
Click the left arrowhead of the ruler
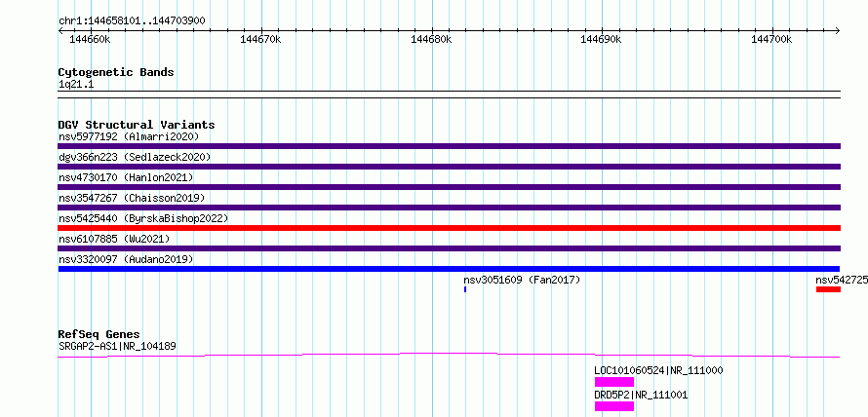point(60,30)
